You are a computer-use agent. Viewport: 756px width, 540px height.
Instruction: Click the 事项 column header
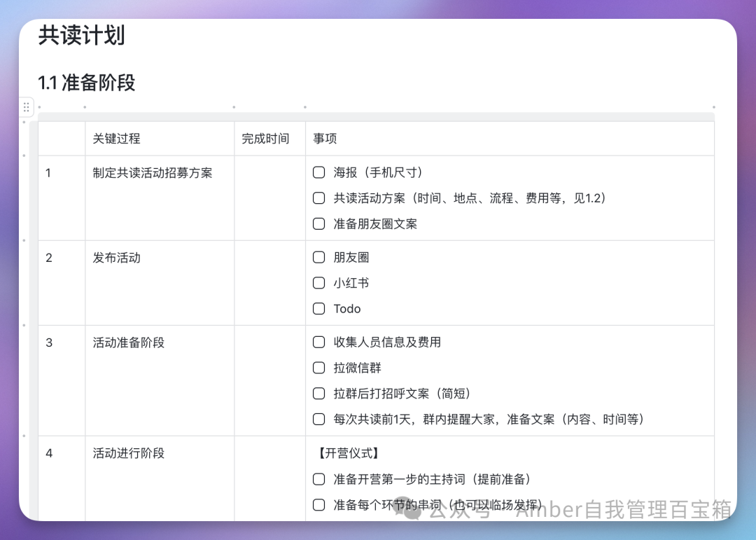[510, 139]
